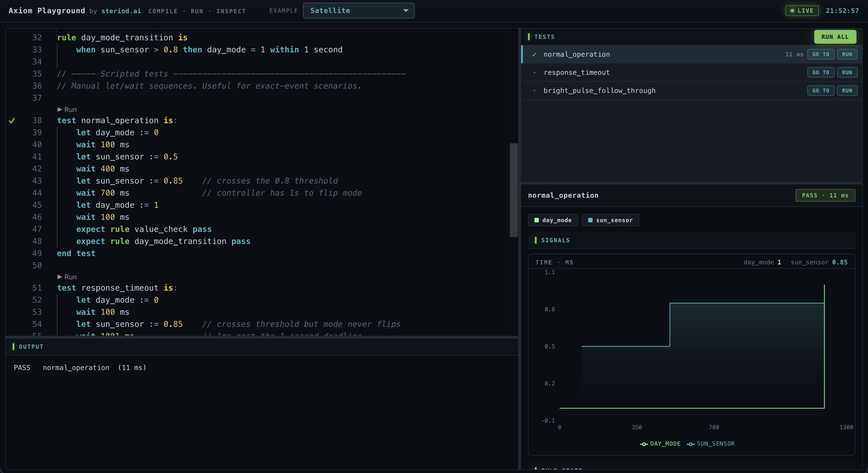The height and width of the screenshot is (473, 868).
Task: Click the green pass checkmark beside line 38
Action: click(x=12, y=121)
